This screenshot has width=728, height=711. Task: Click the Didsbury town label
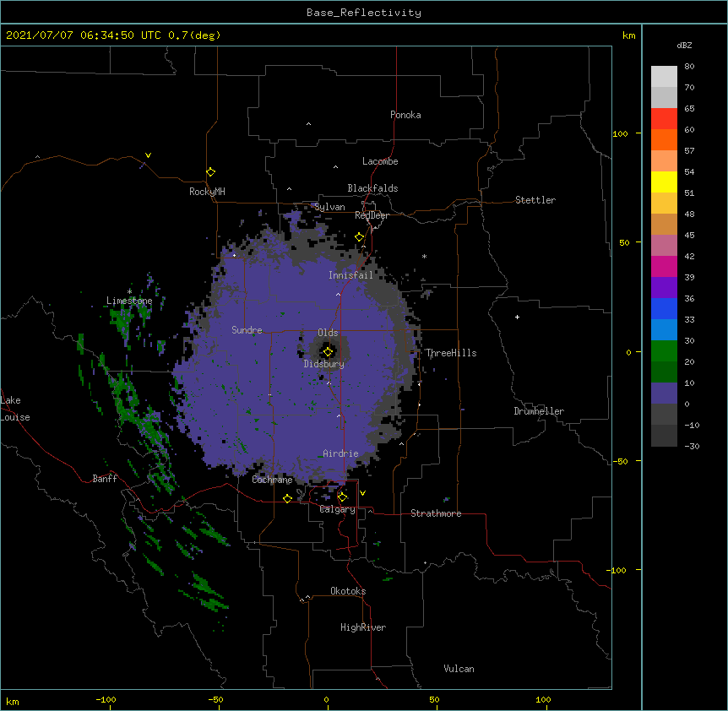click(x=324, y=364)
